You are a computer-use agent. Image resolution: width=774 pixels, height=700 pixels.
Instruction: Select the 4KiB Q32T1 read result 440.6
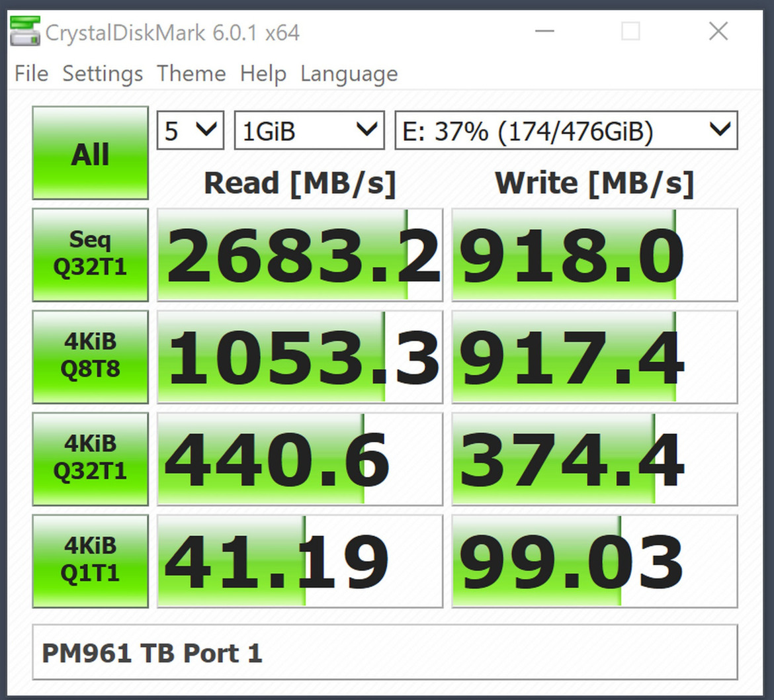pos(300,459)
